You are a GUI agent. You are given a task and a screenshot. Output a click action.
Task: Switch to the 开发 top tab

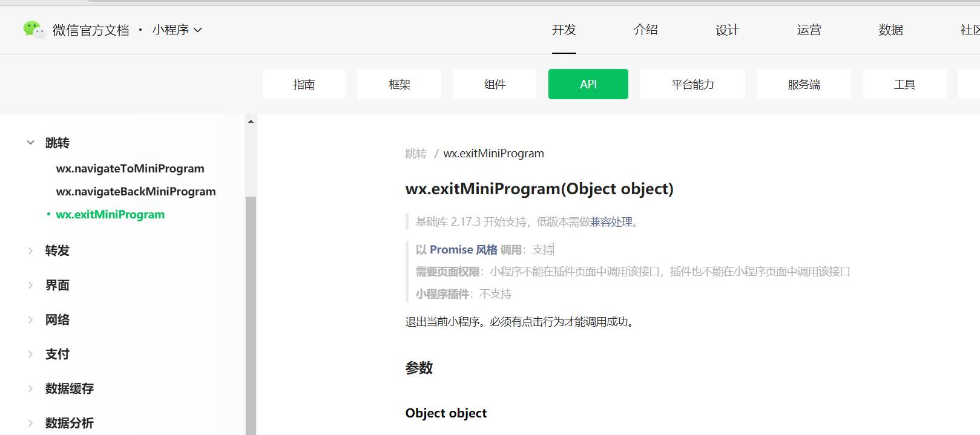[564, 30]
